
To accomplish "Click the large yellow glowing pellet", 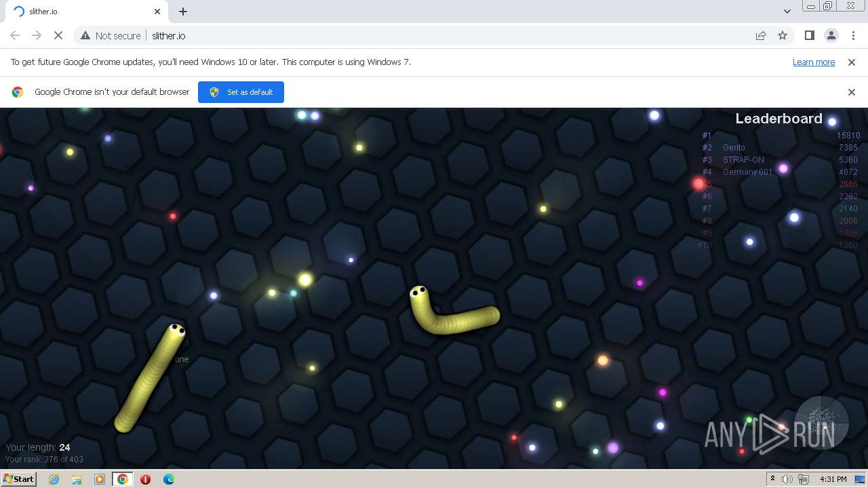I will click(305, 279).
